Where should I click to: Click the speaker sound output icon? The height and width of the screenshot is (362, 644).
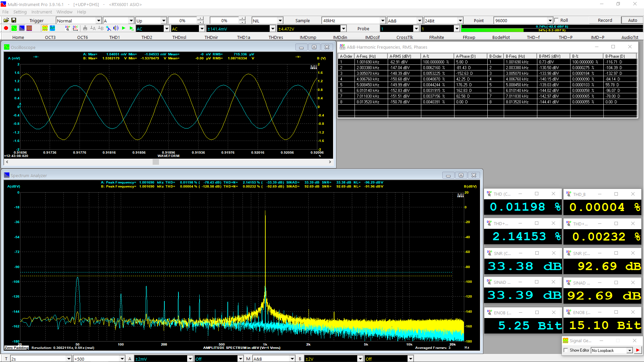coord(116,29)
